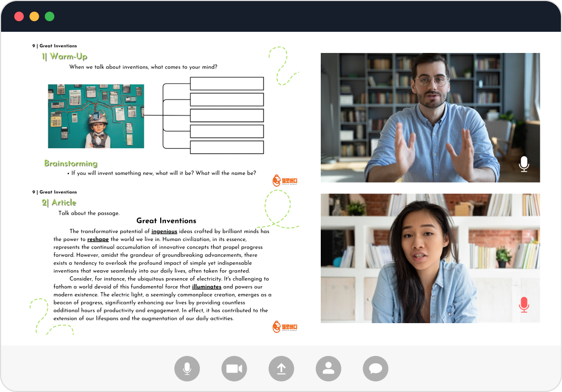Click the orange logo beside Brainstorming question
Image resolution: width=562 pixels, height=392 pixels.
285,181
